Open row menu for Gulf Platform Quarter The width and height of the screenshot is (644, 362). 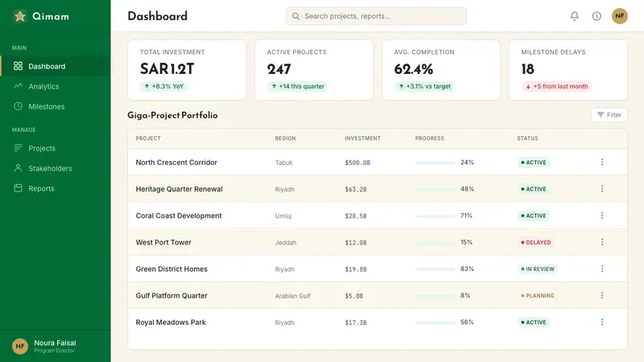602,295
